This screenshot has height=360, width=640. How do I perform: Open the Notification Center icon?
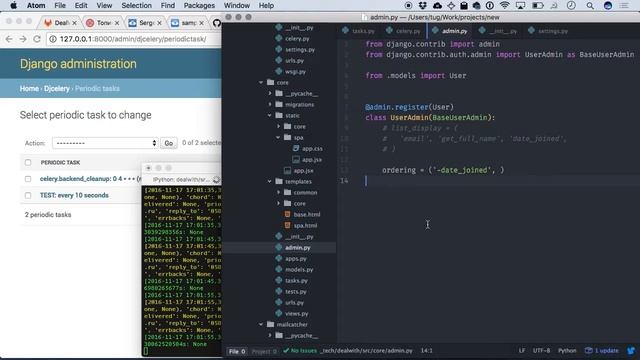tap(624, 5)
